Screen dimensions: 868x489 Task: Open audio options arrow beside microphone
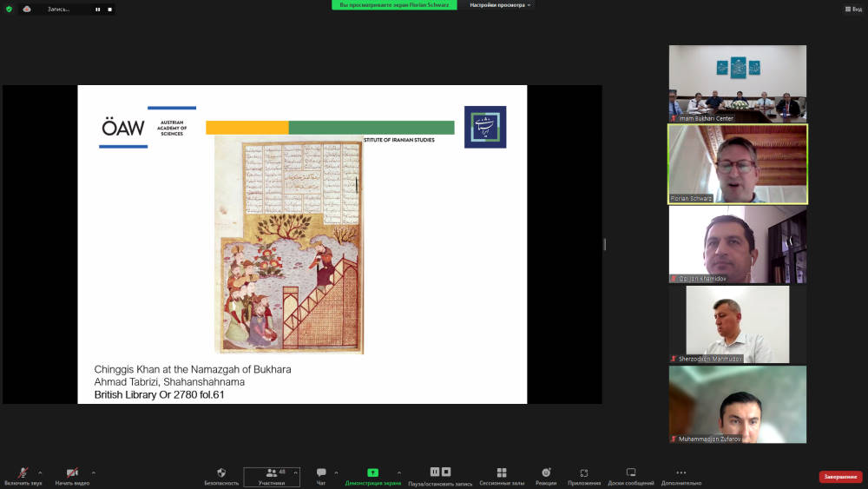point(40,473)
